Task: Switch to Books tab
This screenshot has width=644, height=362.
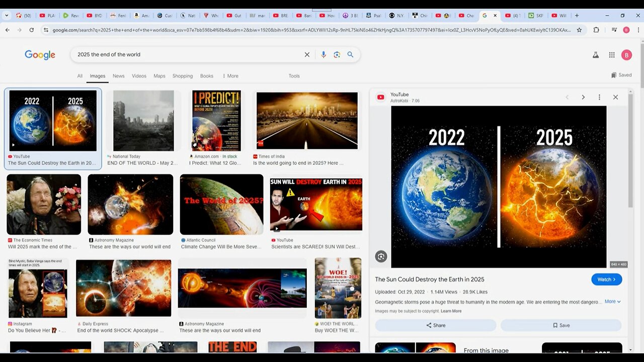Action: coord(207,76)
